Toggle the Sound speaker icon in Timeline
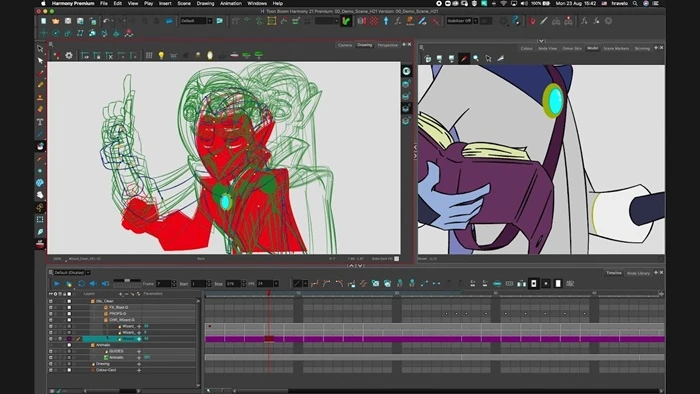 (93, 283)
